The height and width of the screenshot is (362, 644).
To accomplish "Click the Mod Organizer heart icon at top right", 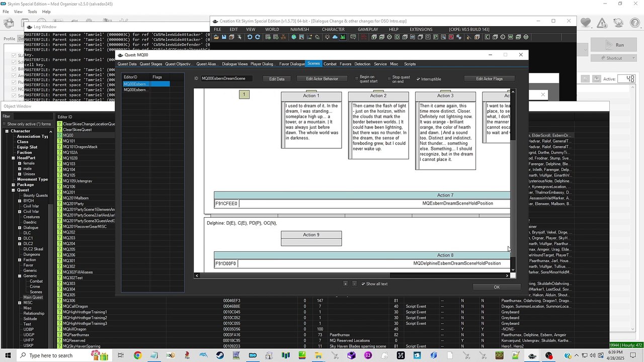I will point(585,23).
